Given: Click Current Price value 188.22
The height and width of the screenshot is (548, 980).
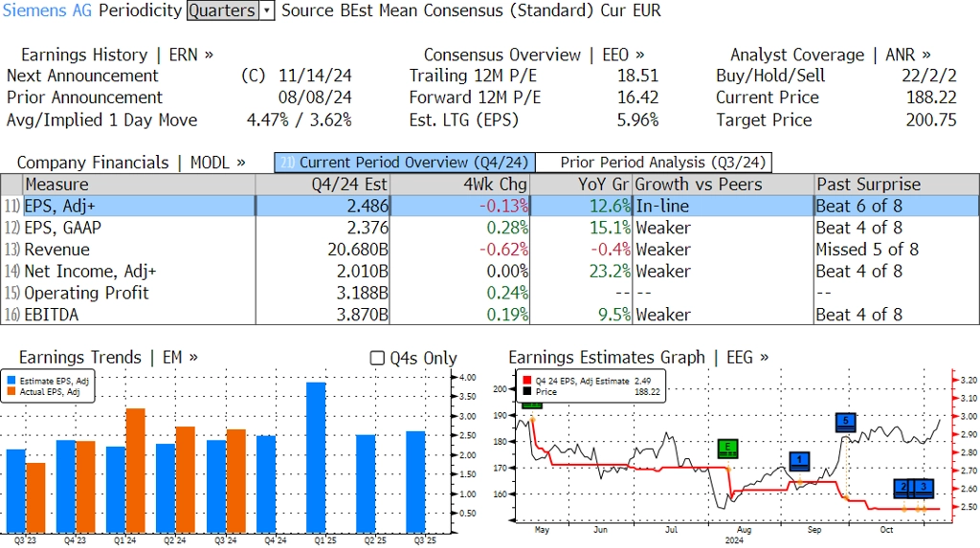Looking at the screenshot, I should coord(931,99).
